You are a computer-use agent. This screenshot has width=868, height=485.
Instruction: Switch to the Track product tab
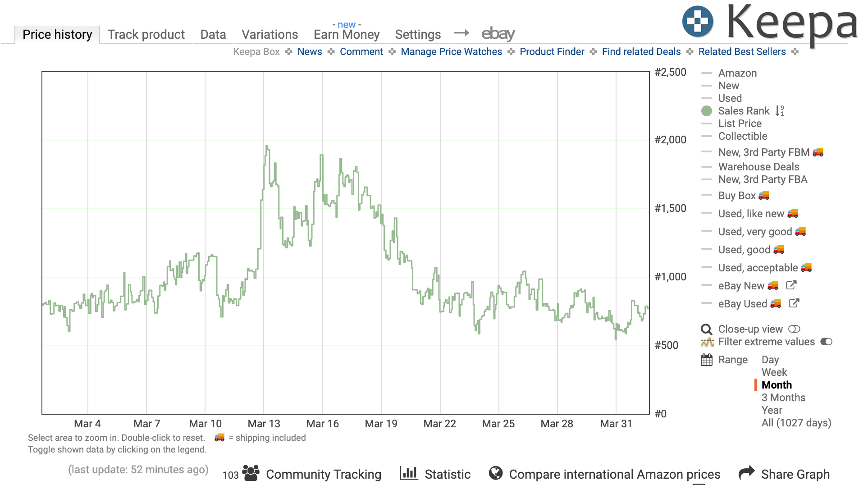click(146, 34)
